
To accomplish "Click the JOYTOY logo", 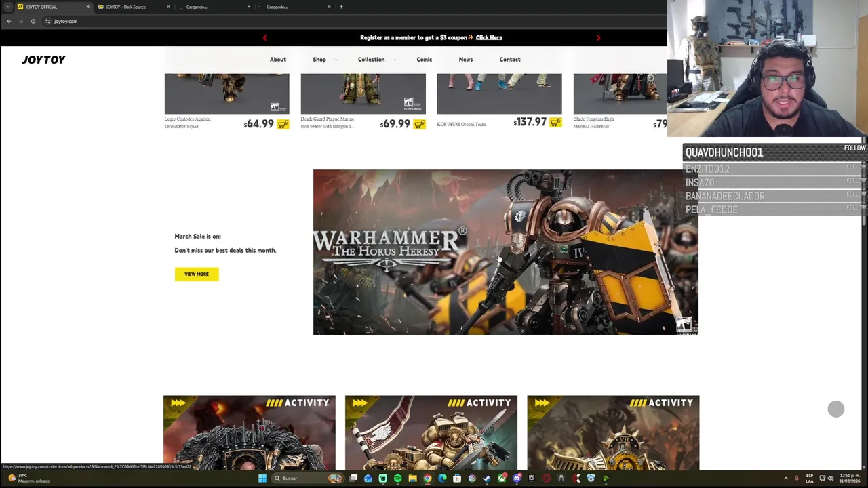I will (x=43, y=60).
